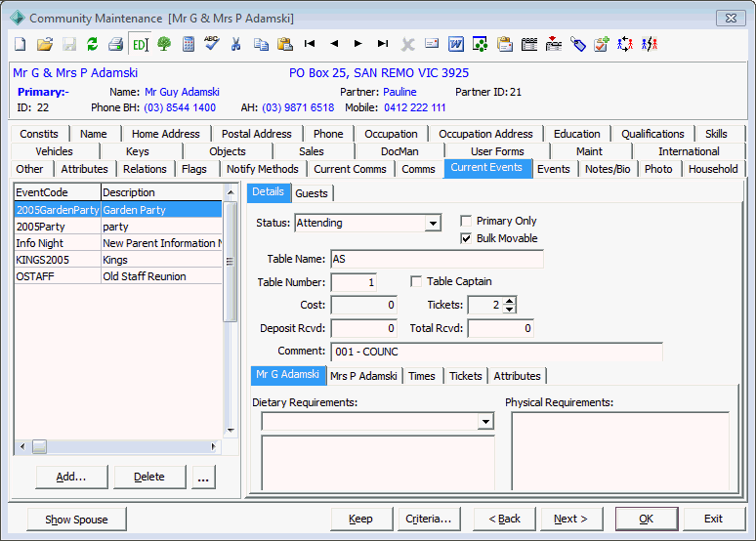Switch to the Guests tab
Screen dimensions: 756x541
point(312,193)
